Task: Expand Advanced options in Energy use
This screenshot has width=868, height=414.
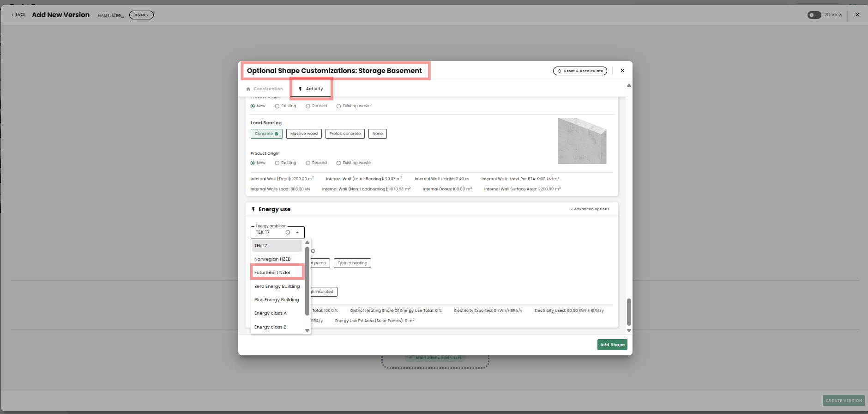Action: 590,209
